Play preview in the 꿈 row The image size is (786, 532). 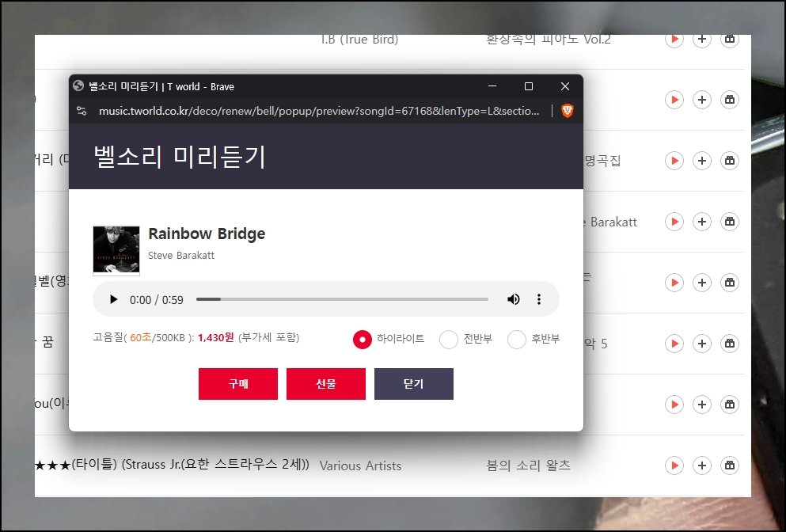tap(674, 344)
